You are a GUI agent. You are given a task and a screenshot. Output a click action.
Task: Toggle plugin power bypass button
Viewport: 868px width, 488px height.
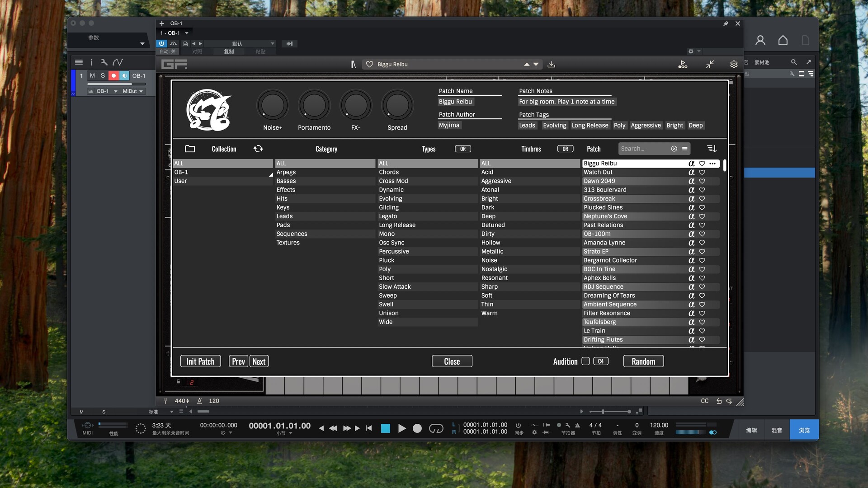coord(161,43)
